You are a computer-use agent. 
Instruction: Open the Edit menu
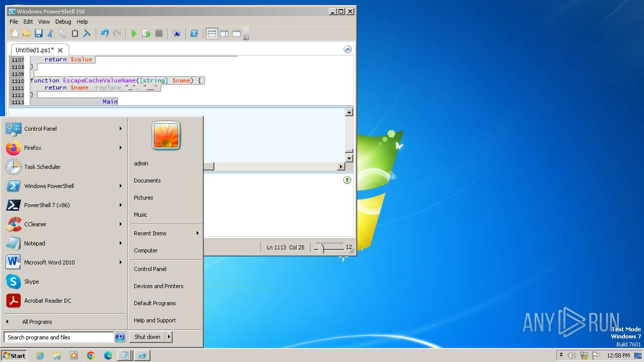(x=28, y=22)
